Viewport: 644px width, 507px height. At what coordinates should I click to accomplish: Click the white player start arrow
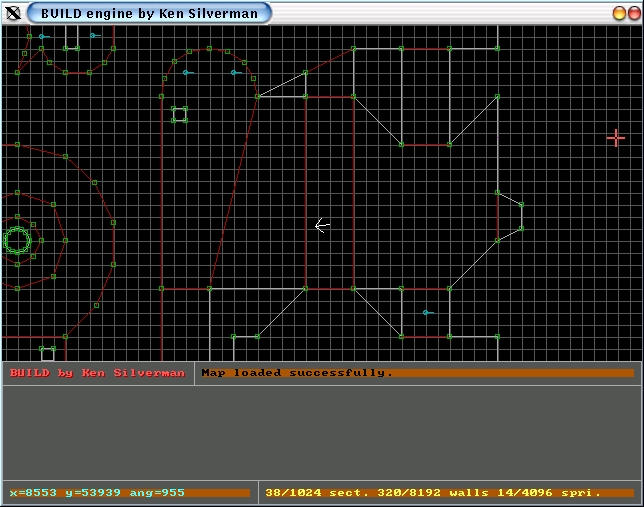[x=322, y=226]
